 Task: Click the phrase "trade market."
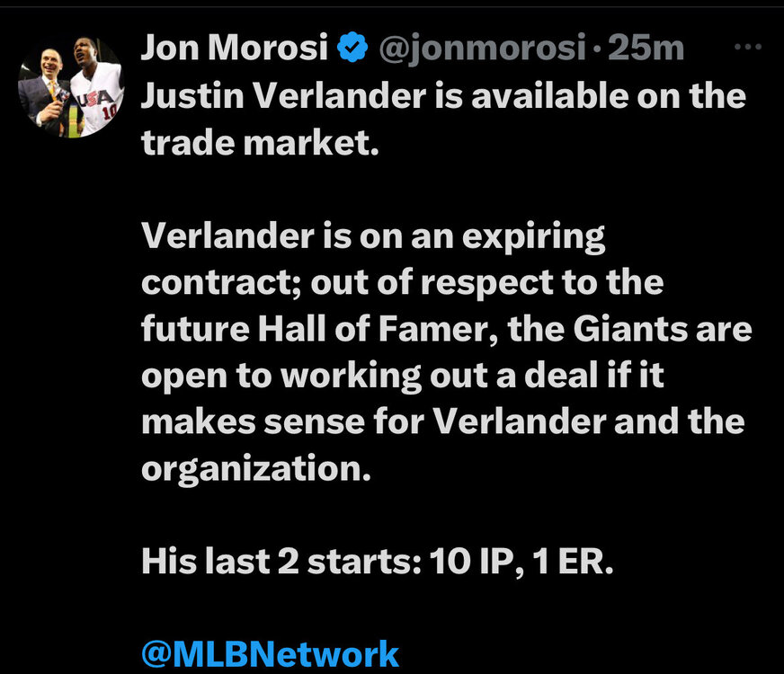point(256,142)
